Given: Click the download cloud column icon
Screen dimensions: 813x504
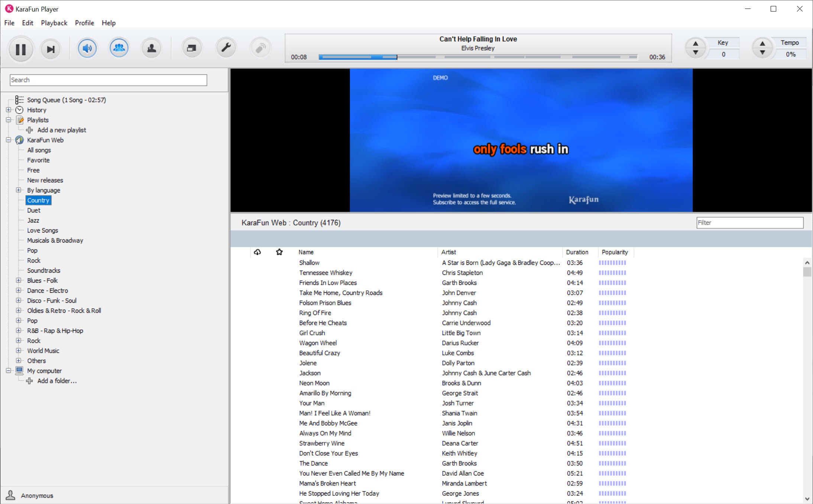Looking at the screenshot, I should coord(257,252).
